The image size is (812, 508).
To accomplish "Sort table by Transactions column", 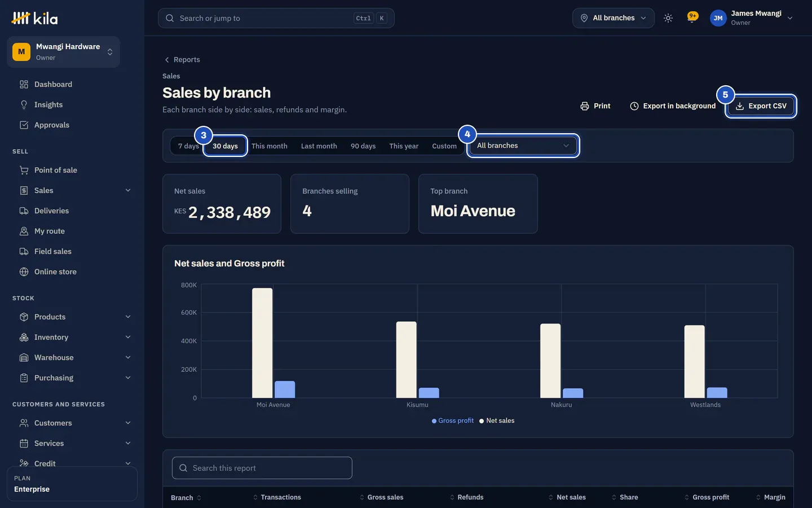I will click(277, 497).
